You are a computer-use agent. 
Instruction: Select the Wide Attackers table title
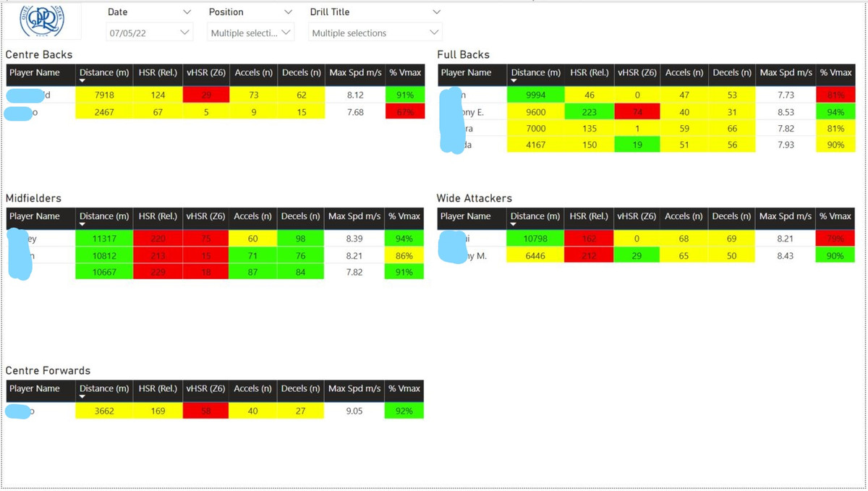tap(474, 198)
